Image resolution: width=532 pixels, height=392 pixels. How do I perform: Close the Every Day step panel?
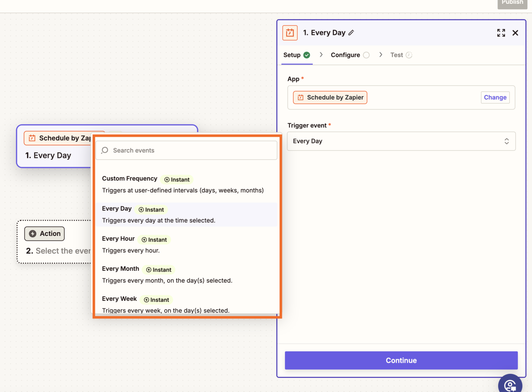pos(515,33)
